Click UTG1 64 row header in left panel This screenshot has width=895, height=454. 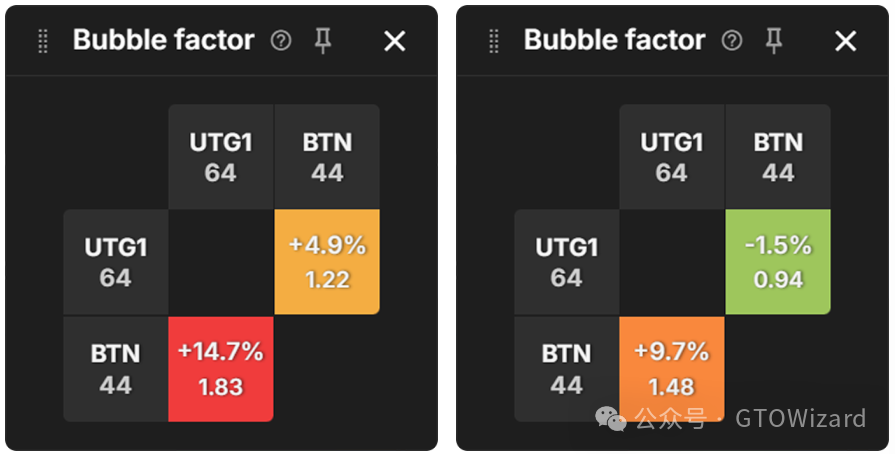click(x=115, y=262)
